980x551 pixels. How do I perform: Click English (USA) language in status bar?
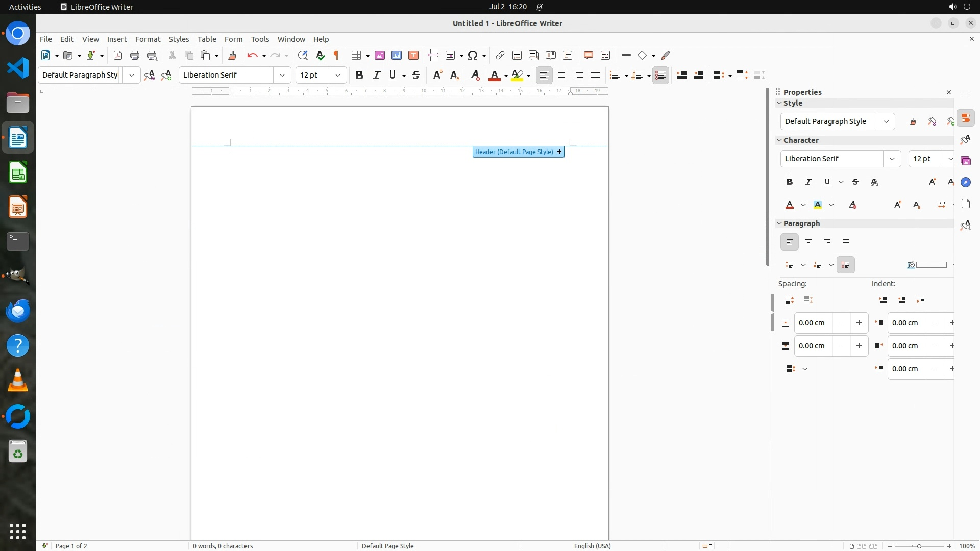592,546
